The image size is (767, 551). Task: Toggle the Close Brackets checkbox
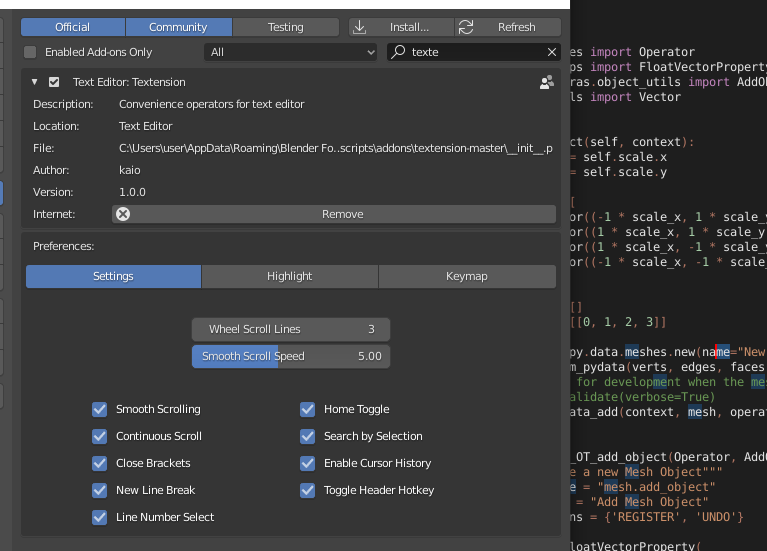pyautogui.click(x=100, y=463)
